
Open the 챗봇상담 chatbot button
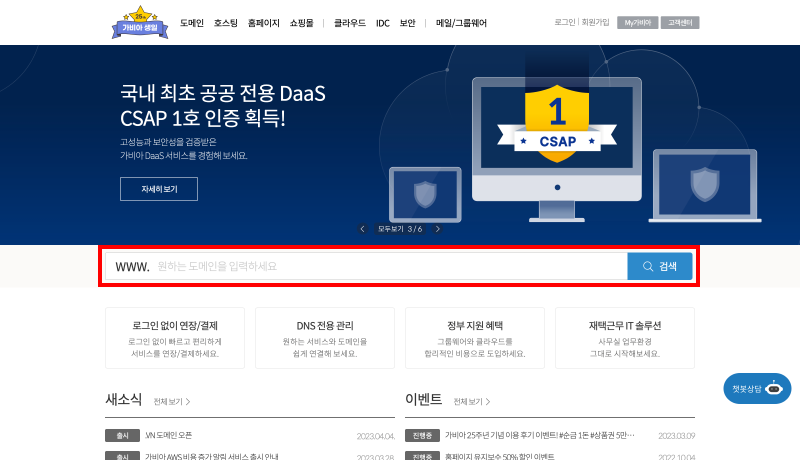tap(757, 389)
